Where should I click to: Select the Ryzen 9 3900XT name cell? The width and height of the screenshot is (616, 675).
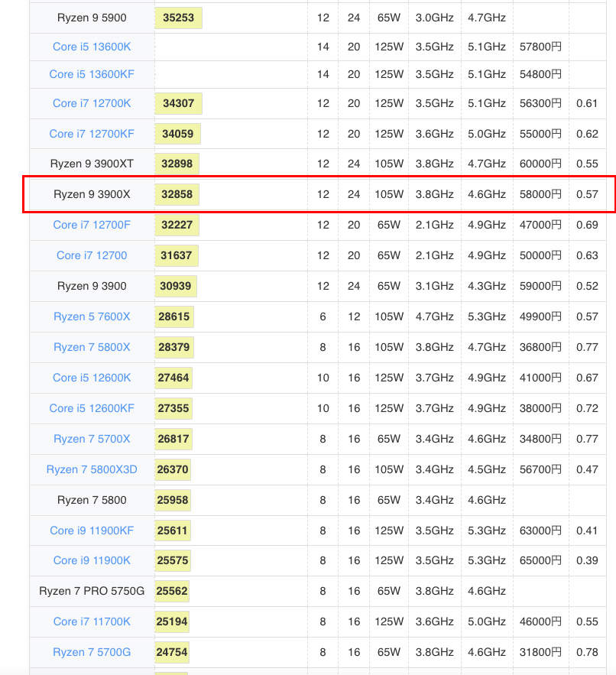[x=92, y=164]
